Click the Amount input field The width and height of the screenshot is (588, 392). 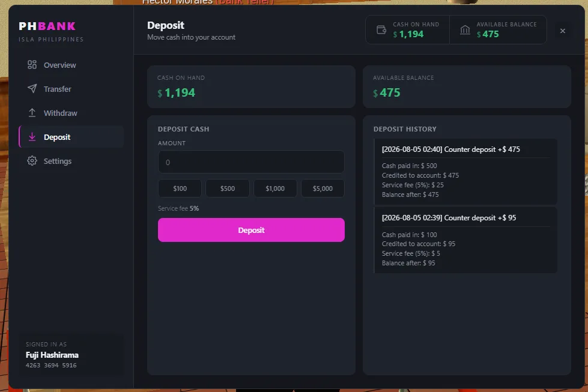tap(251, 162)
